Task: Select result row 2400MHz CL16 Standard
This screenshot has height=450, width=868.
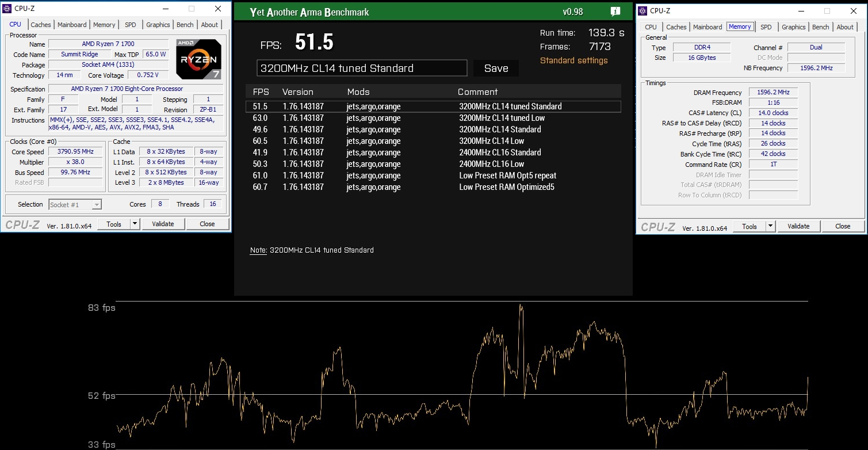Action: point(433,152)
